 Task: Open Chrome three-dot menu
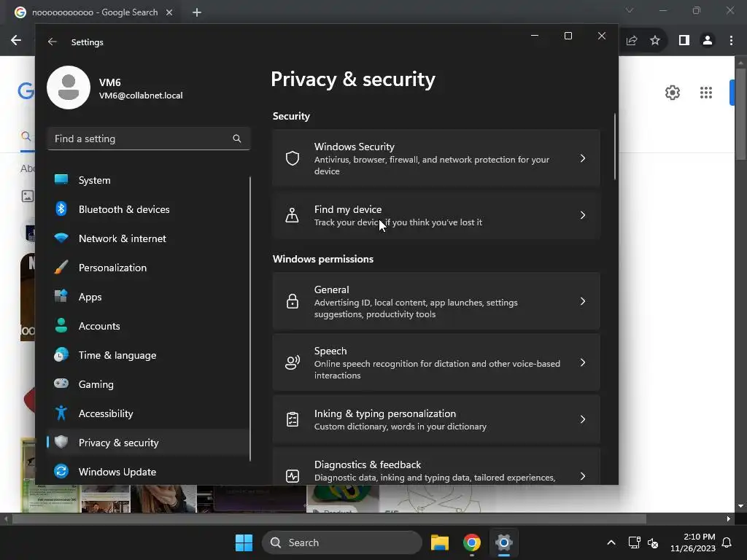point(731,41)
